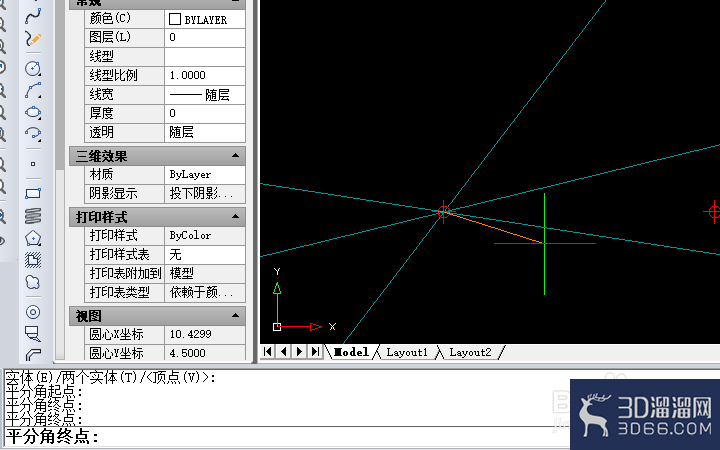This screenshot has height=450, width=720.
Task: Switch to the Layout1 tab
Action: pyautogui.click(x=407, y=352)
